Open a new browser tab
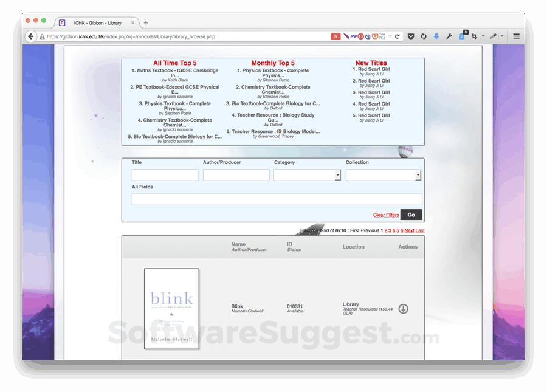 145,22
